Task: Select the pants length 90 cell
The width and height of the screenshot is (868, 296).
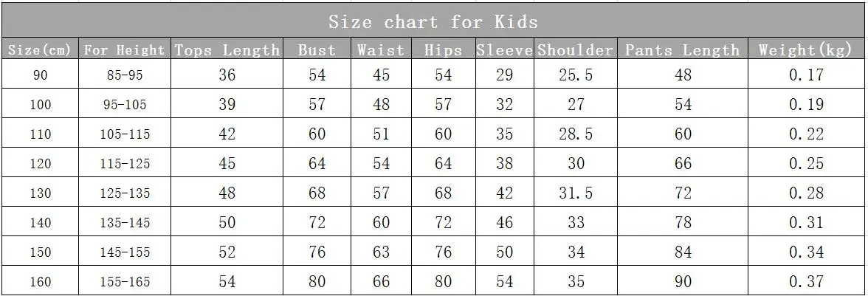Action: coord(683,282)
